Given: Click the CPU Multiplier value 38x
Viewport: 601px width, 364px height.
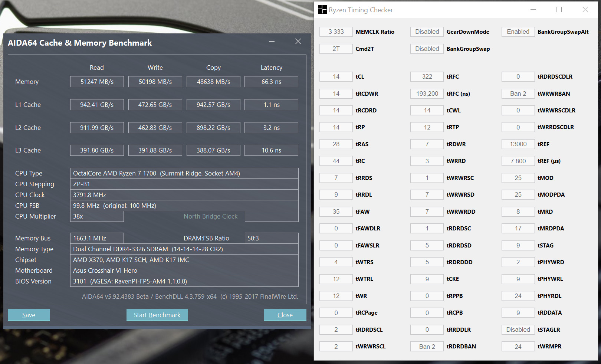Looking at the screenshot, I should 97,216.
